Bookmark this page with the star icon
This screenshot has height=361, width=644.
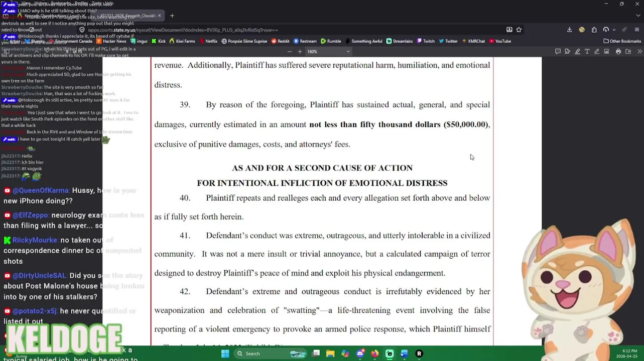tap(519, 30)
